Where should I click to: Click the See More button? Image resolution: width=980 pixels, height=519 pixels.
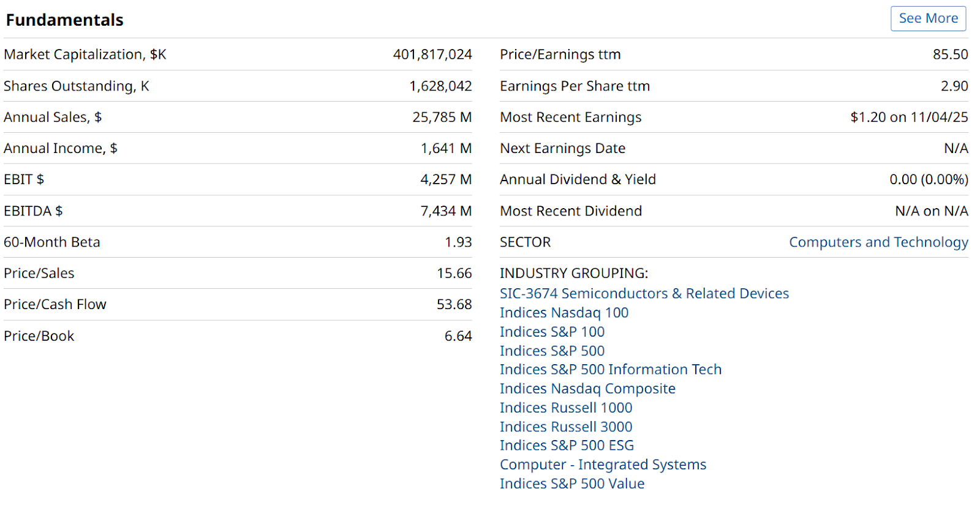pos(928,18)
